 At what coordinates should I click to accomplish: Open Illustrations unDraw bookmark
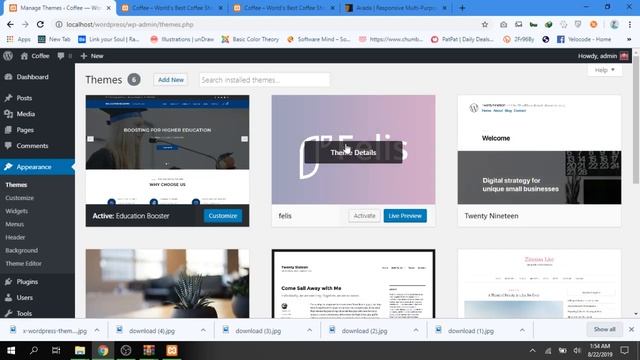point(182,39)
